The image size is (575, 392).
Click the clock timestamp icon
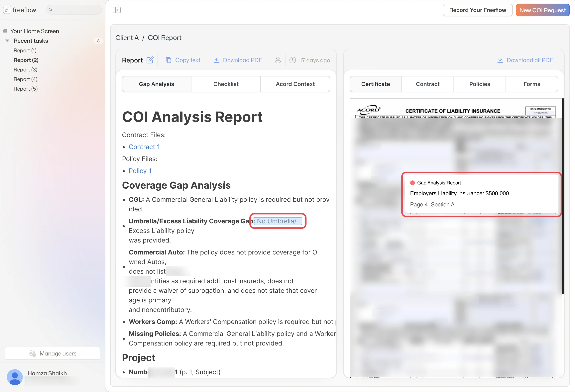(293, 60)
